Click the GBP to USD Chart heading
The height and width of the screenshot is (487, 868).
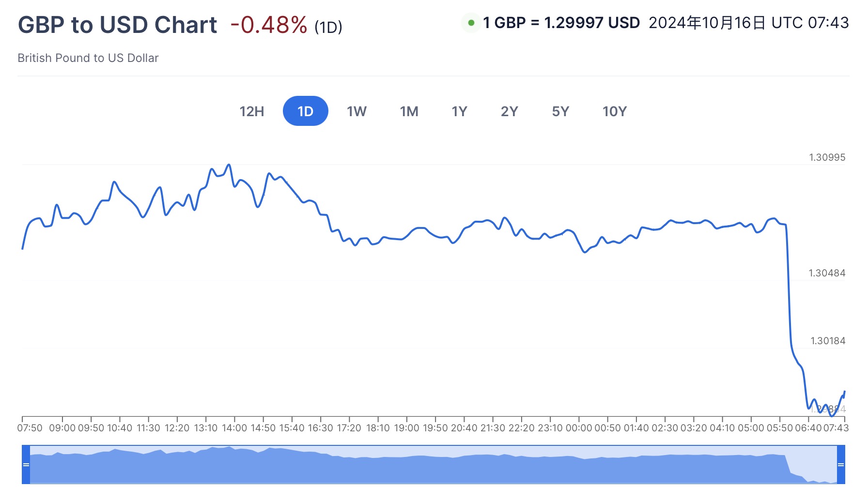117,25
